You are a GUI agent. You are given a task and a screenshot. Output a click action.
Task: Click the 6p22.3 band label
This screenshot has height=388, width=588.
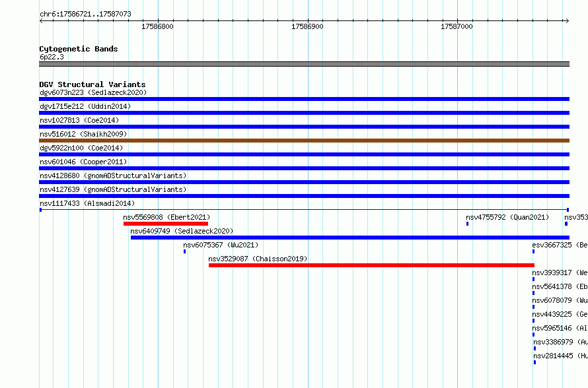coord(52,57)
